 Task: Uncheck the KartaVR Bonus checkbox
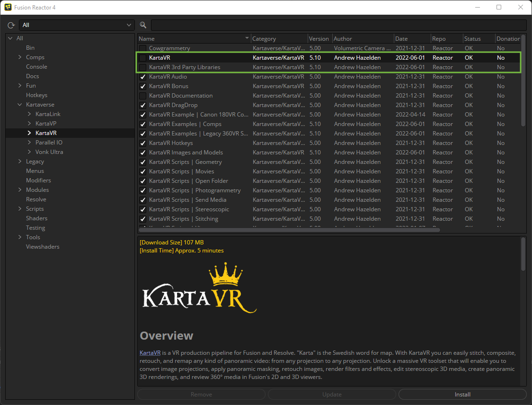point(143,86)
